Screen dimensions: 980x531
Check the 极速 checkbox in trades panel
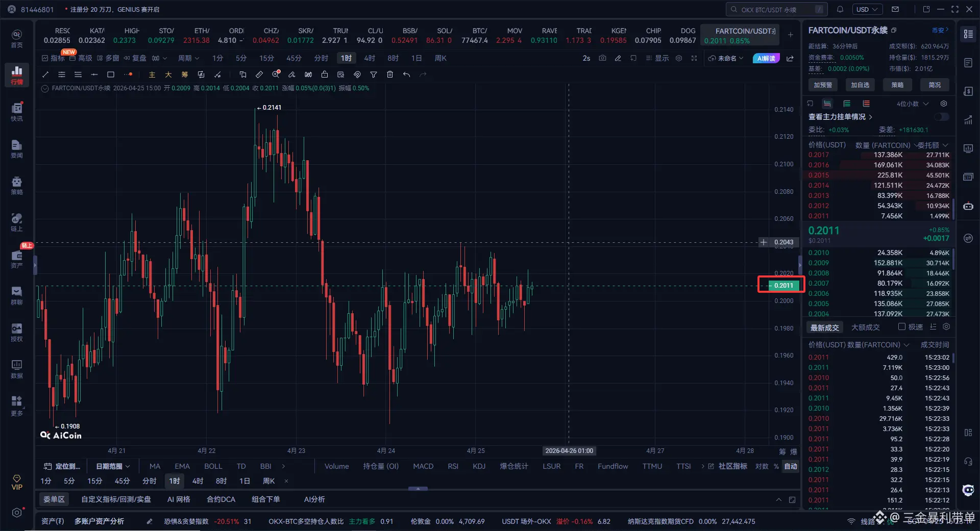point(902,327)
